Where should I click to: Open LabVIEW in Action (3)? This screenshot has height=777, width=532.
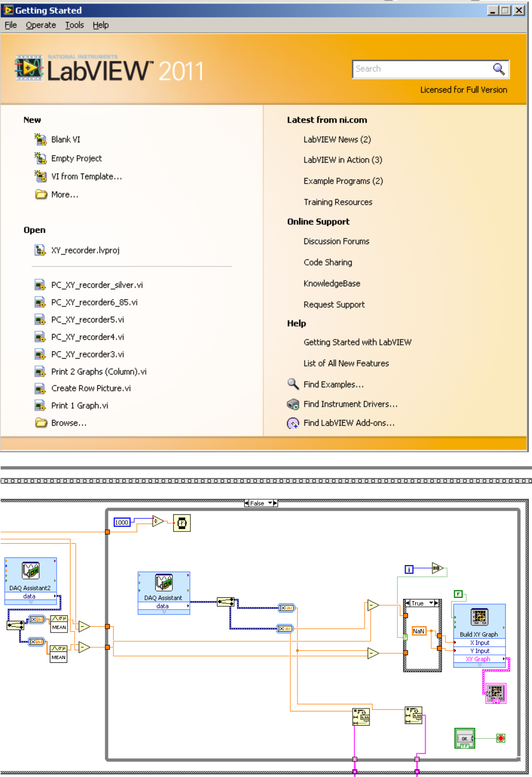pyautogui.click(x=343, y=160)
